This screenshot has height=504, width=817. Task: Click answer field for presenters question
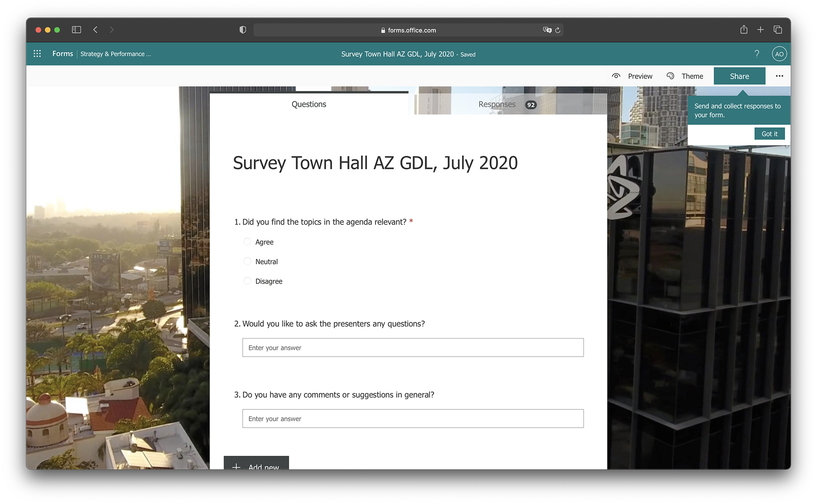click(x=413, y=348)
